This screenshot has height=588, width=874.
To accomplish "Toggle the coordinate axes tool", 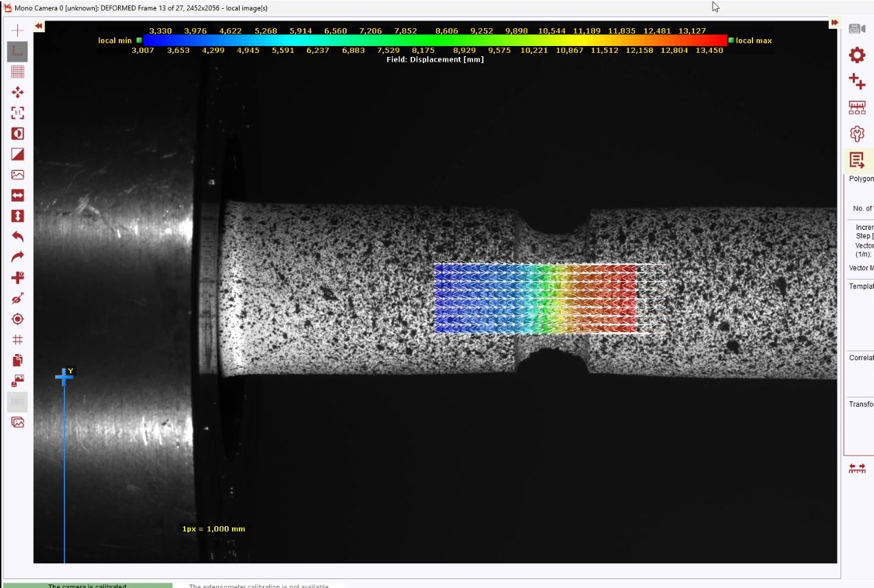I will [18, 51].
